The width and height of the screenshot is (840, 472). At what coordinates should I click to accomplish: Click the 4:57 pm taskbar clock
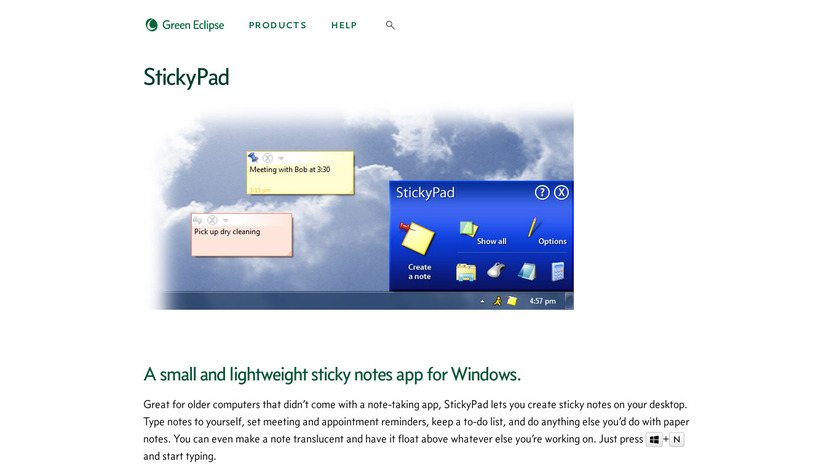tap(543, 301)
